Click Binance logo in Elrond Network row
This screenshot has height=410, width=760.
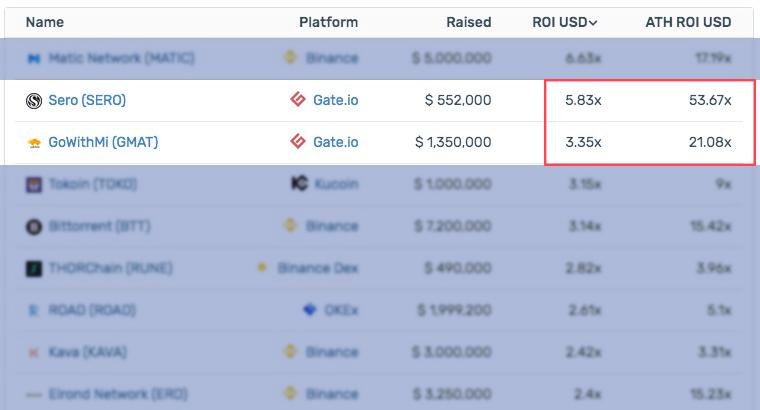click(290, 393)
